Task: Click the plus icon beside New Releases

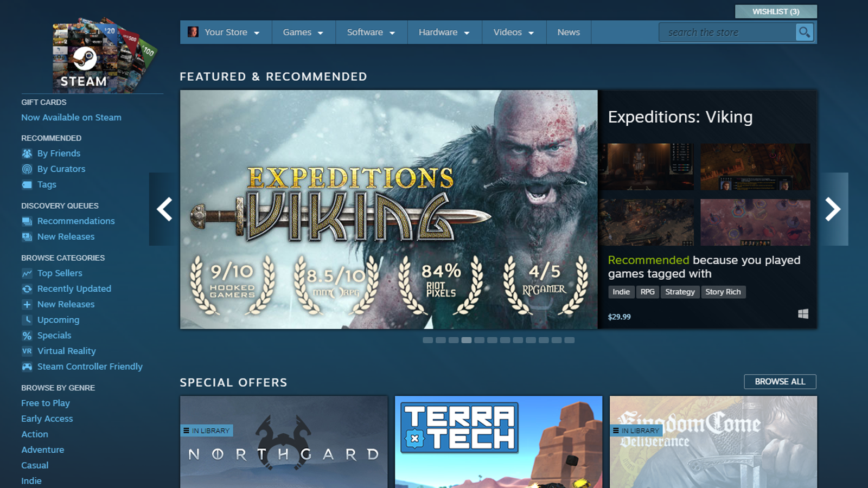Action: point(27,305)
